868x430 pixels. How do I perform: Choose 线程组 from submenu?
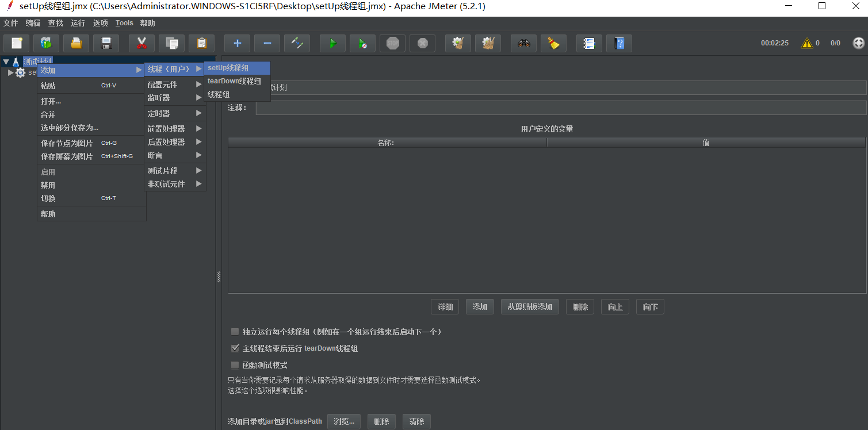pyautogui.click(x=237, y=94)
